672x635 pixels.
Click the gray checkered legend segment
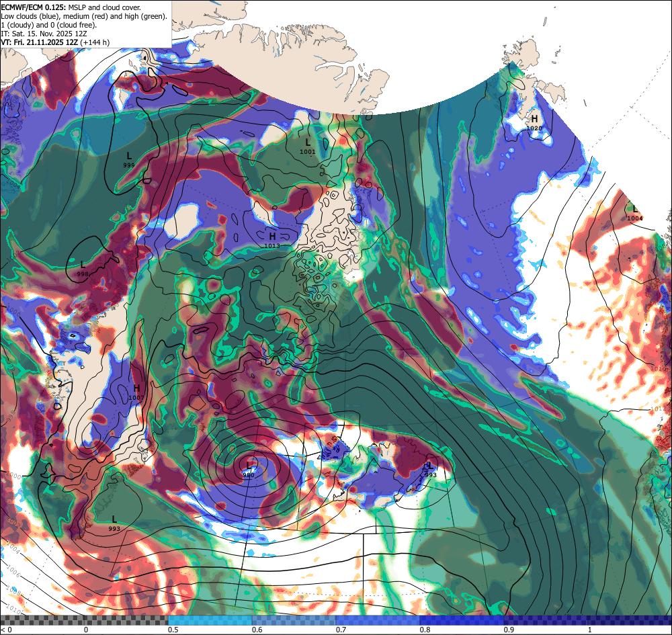pyautogui.click(x=84, y=620)
